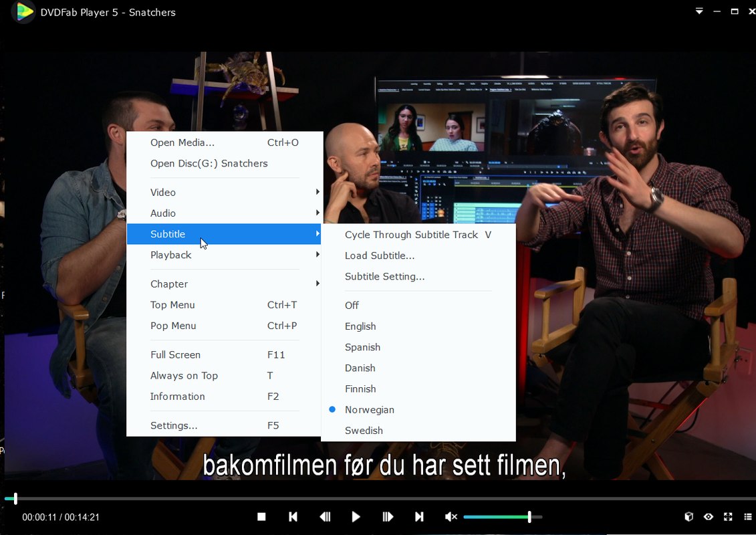The height and width of the screenshot is (535, 756).
Task: Click the elapsed time display 00:00:11
Action: coord(39,517)
